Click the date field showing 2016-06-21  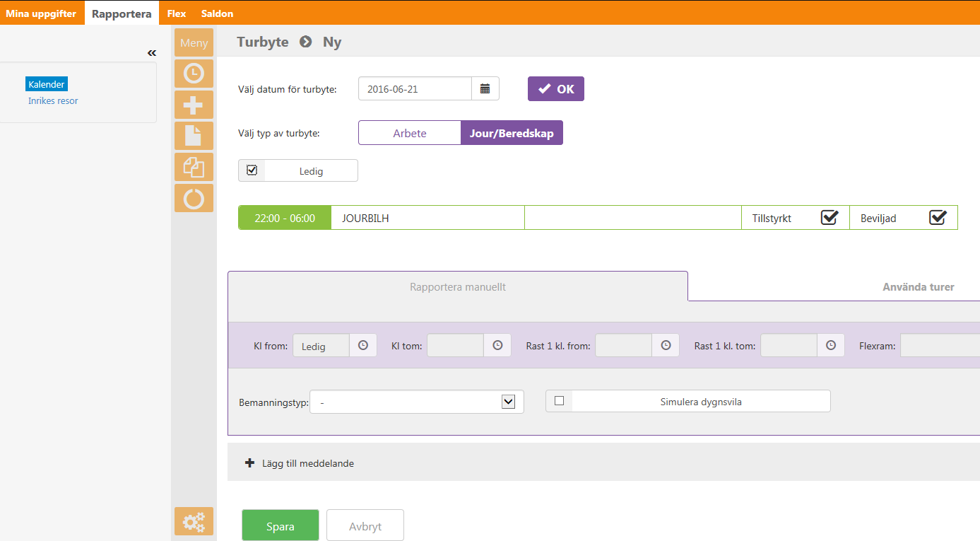(x=415, y=88)
